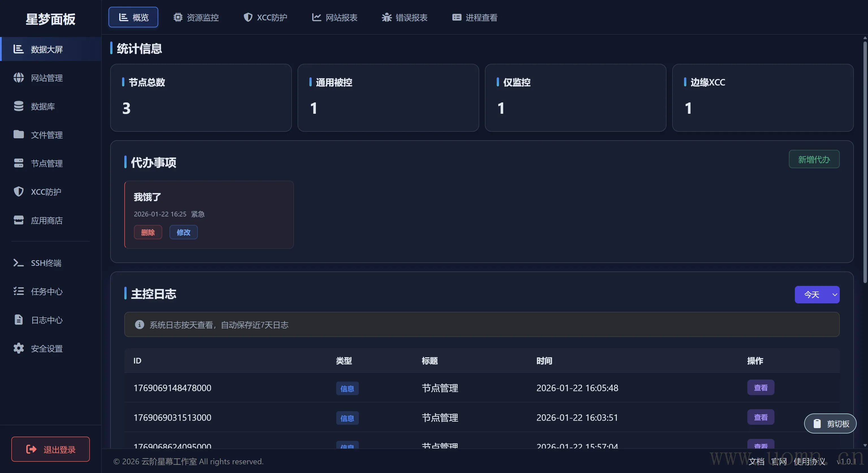Click the 退出登录 logout button
Viewport: 868px width, 473px height.
coord(51,449)
